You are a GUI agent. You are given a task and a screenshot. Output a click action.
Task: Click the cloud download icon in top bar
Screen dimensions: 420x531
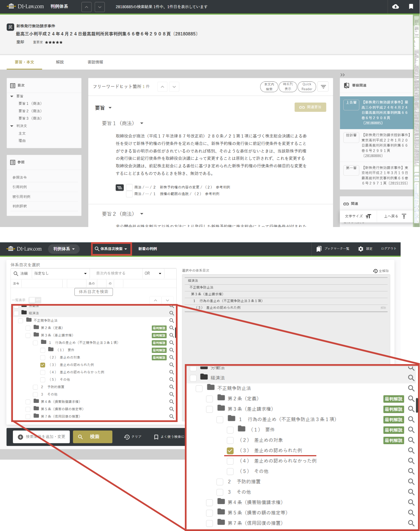coord(396,6)
